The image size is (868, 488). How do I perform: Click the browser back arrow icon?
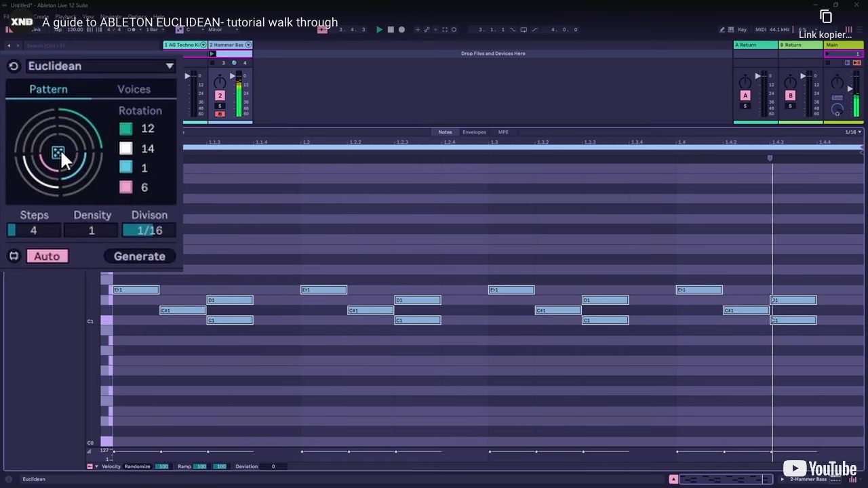pos(9,45)
